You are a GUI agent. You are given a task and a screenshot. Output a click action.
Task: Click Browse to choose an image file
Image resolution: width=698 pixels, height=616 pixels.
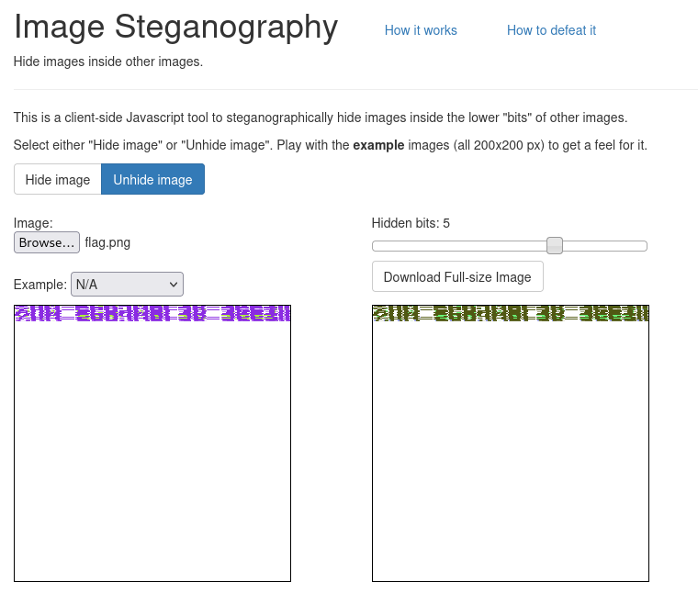pyautogui.click(x=47, y=242)
